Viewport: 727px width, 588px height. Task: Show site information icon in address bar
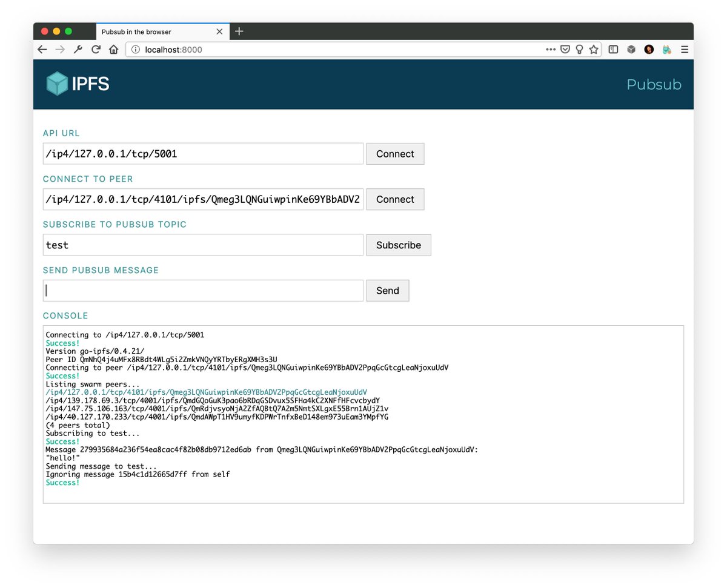coord(136,50)
